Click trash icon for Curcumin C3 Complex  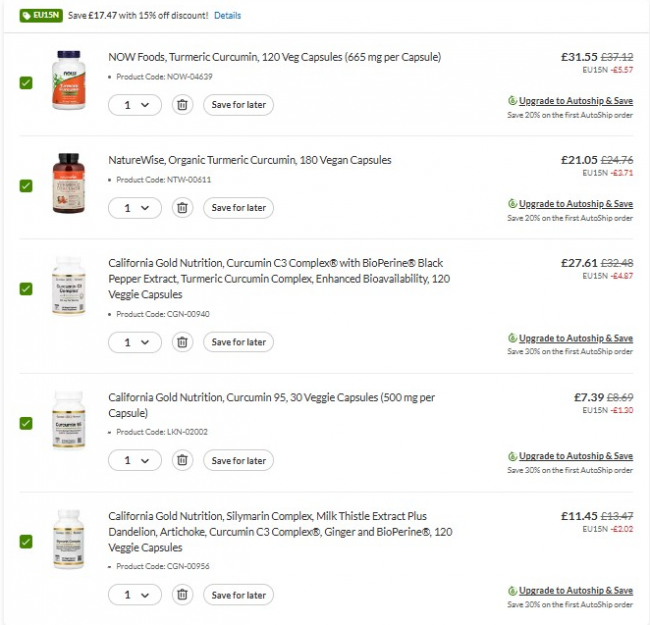tap(181, 342)
